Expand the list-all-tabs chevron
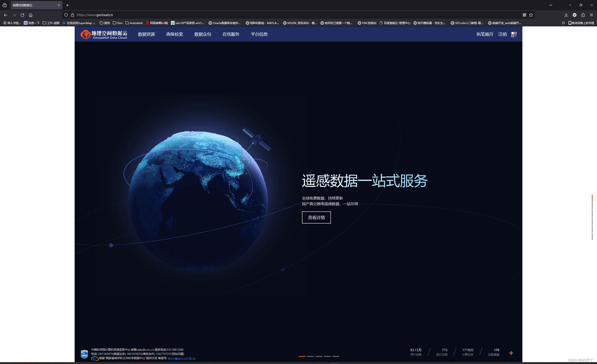Screen dimensions: 597x364 (551, 5)
